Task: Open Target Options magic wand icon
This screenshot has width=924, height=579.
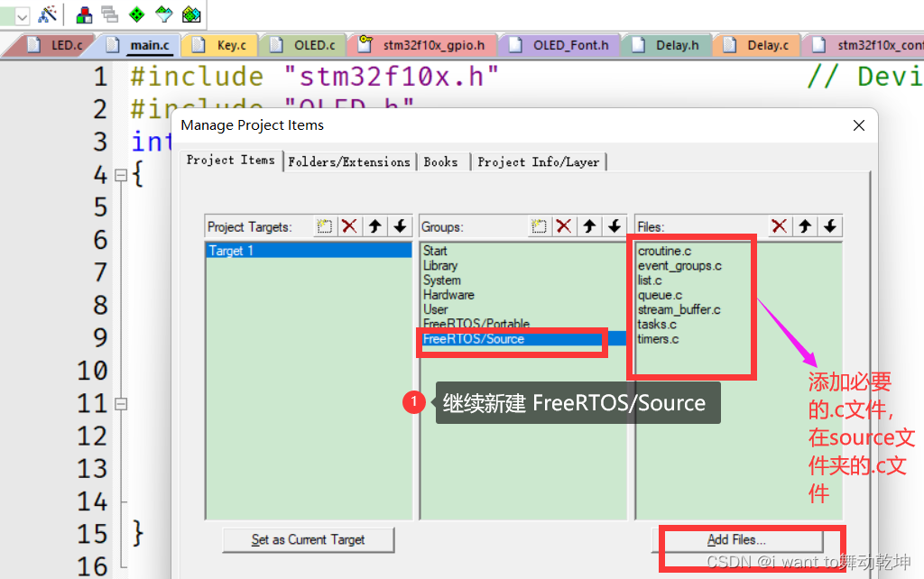Action: coord(47,14)
